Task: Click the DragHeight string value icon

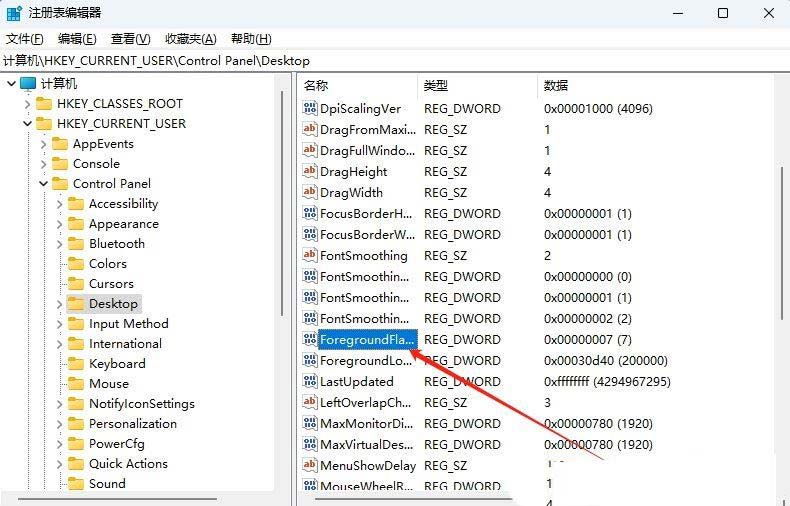Action: [310, 172]
